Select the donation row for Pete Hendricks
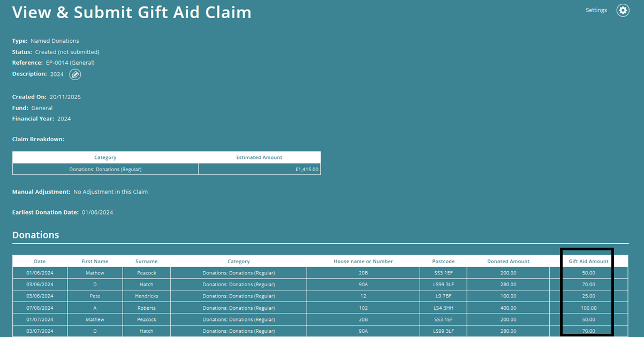The width and height of the screenshot is (644, 337). click(x=238, y=296)
